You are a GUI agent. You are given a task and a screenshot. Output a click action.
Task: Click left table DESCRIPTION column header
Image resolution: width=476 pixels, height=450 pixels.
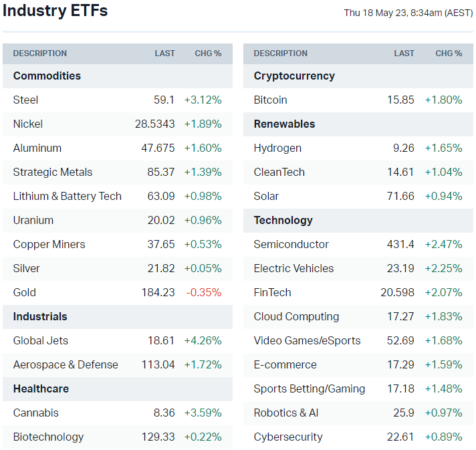(40, 53)
